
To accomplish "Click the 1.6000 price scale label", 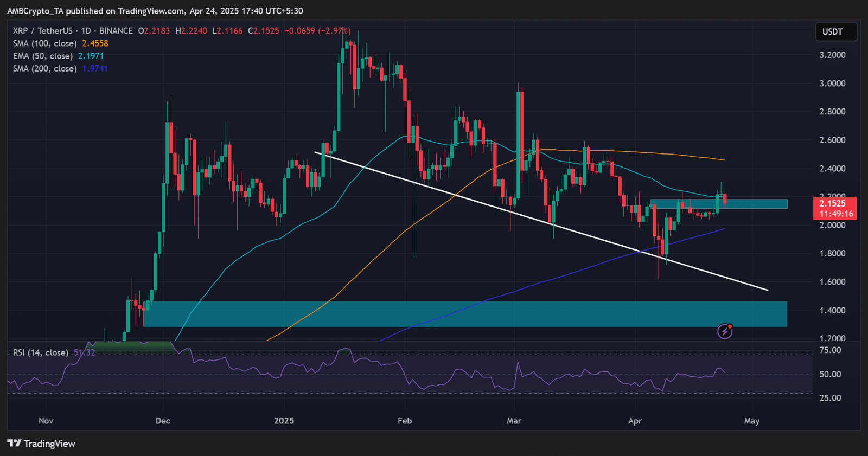I will (x=832, y=282).
